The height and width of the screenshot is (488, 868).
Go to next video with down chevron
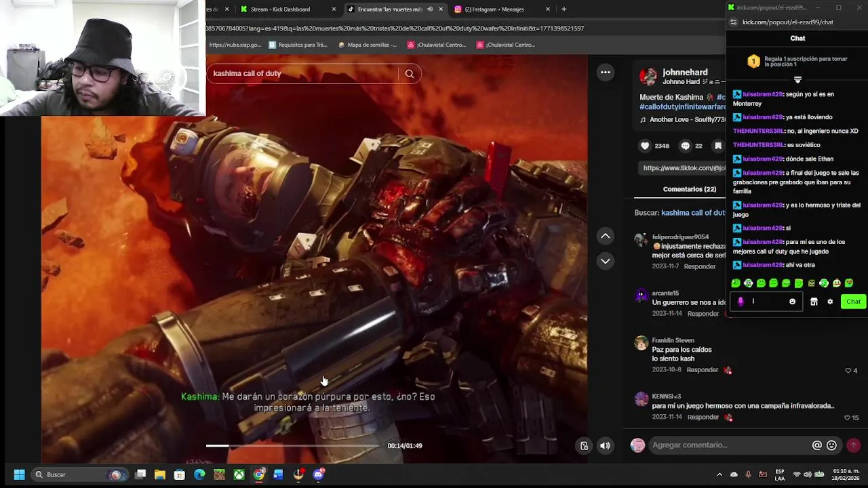tap(605, 261)
